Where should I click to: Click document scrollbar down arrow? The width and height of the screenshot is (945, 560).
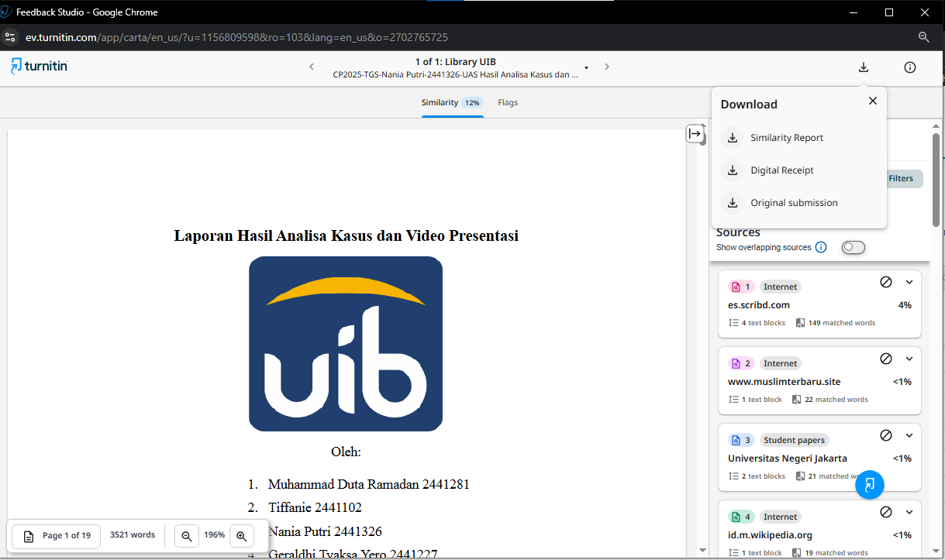point(702,551)
